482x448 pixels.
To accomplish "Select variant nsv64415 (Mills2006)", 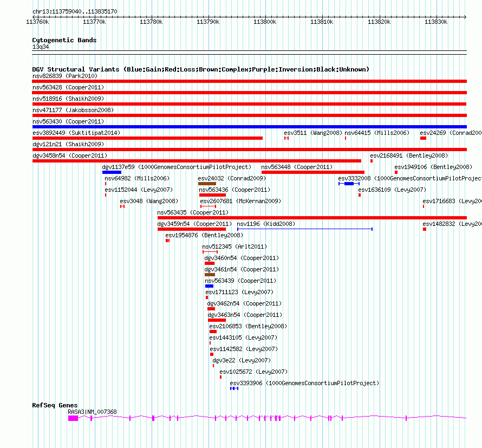I will pyautogui.click(x=377, y=133).
